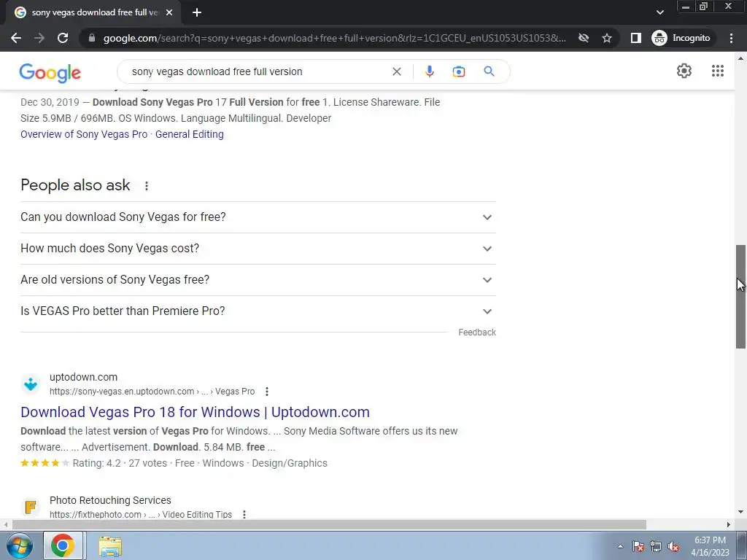Expand 'Are old versions of Sony Vegas free?'
747x560 pixels.
(x=258, y=280)
